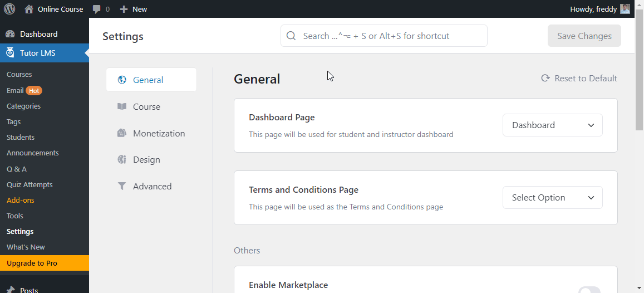644x293 pixels.
Task: Click the funnel icon next to Advanced
Action: 121,186
